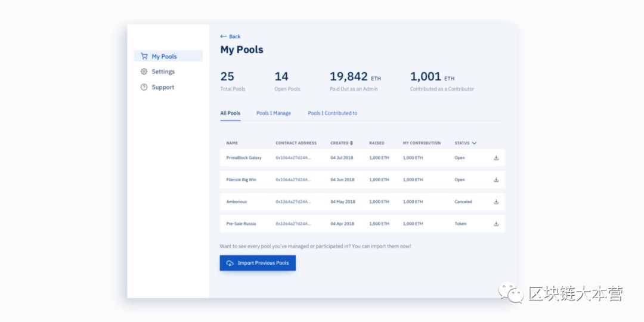
Task: Open the Status column dropdown chevron
Action: (475, 143)
